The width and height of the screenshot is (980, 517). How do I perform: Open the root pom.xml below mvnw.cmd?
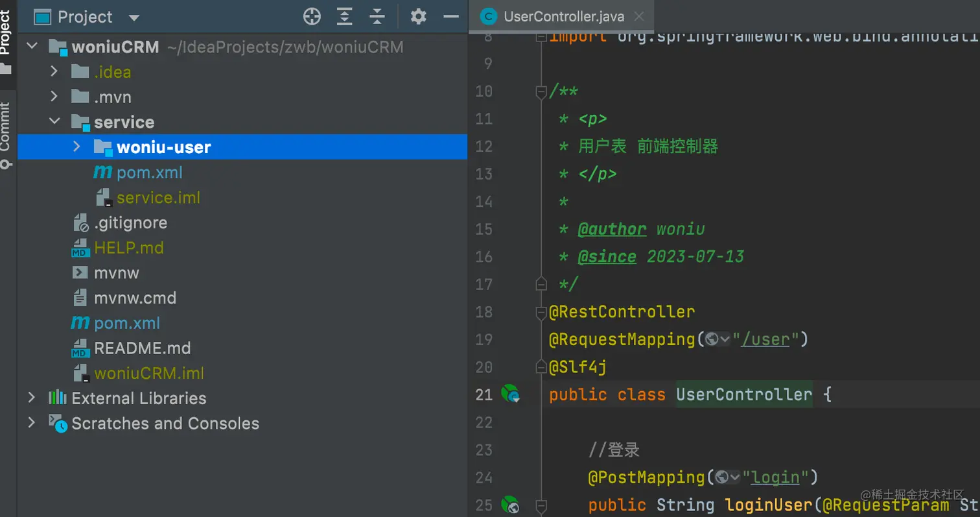click(126, 323)
